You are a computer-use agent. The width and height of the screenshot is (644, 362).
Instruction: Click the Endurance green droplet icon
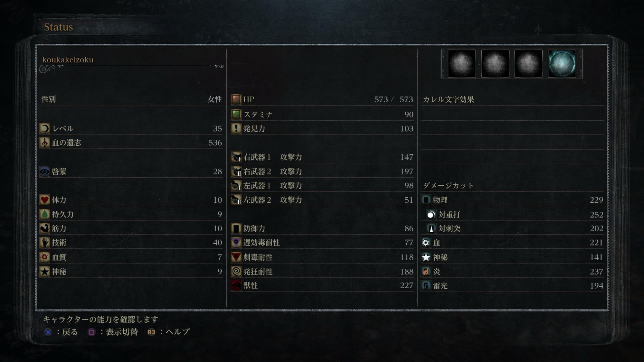[x=44, y=214]
